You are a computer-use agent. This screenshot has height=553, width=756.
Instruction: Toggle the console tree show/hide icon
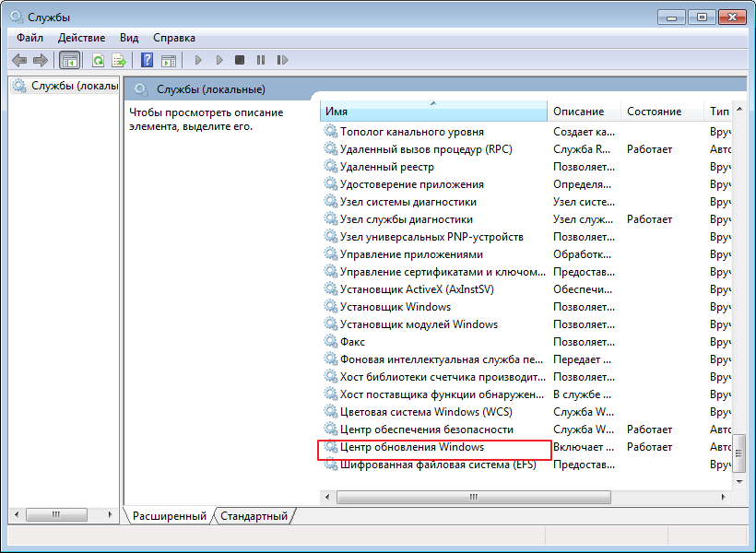[68, 60]
